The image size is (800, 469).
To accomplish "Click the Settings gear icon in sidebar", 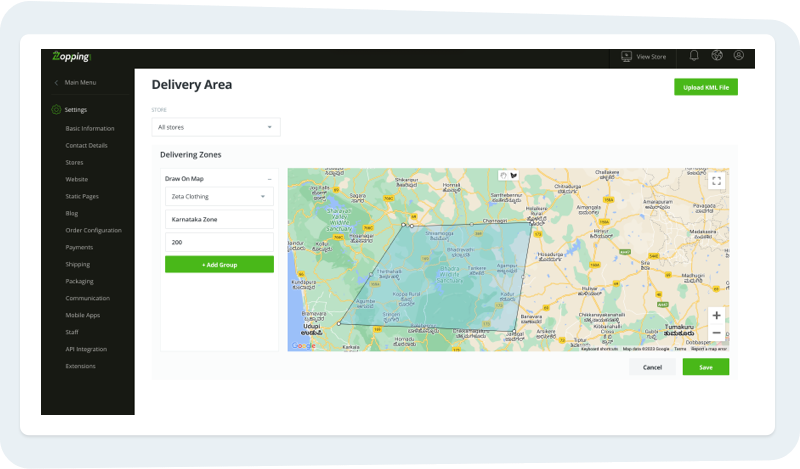I will tap(56, 110).
